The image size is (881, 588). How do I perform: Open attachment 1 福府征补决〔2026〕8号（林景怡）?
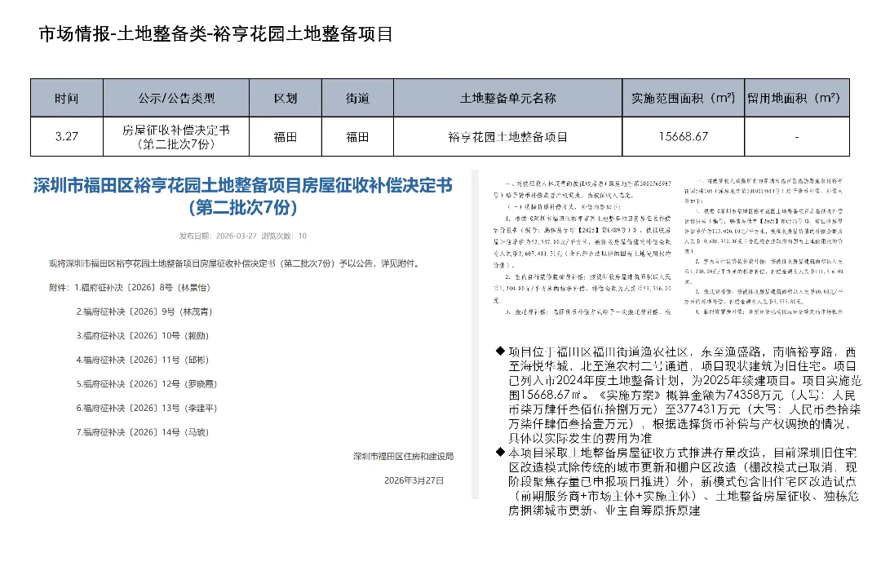142,288
